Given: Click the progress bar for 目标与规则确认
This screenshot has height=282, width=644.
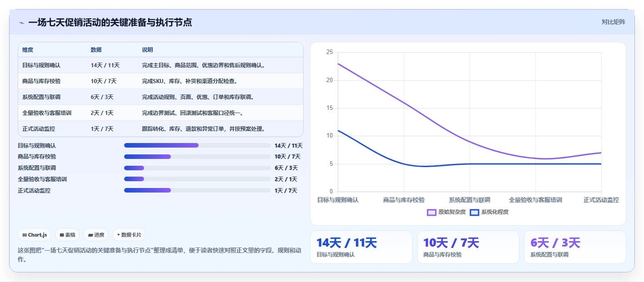Looking at the screenshot, I should pos(197,145).
